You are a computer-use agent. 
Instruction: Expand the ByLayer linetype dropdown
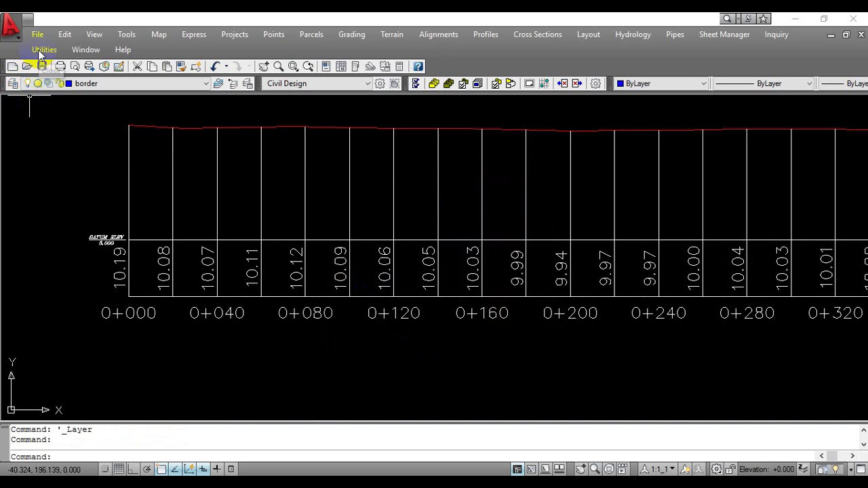click(x=809, y=83)
